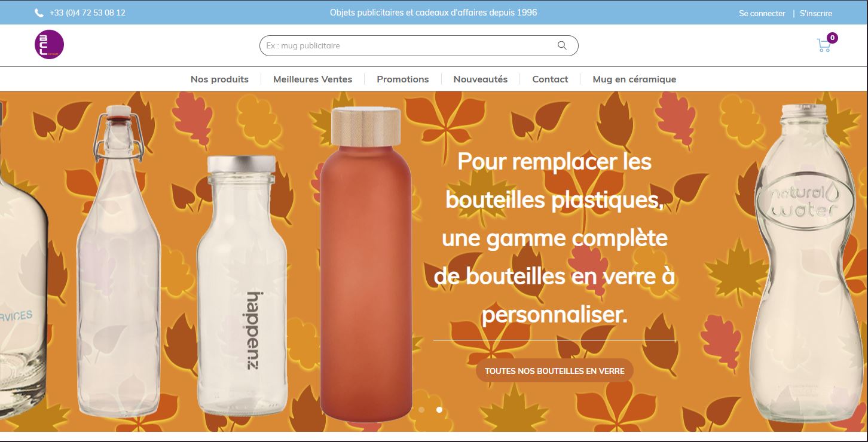Go to the Promotions page
This screenshot has width=868, height=442.
tap(403, 79)
